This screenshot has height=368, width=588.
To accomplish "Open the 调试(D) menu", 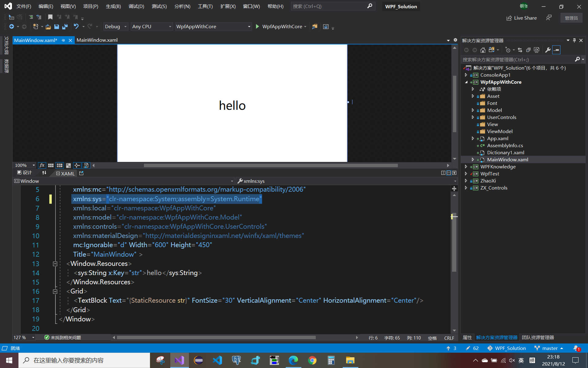I will (136, 6).
